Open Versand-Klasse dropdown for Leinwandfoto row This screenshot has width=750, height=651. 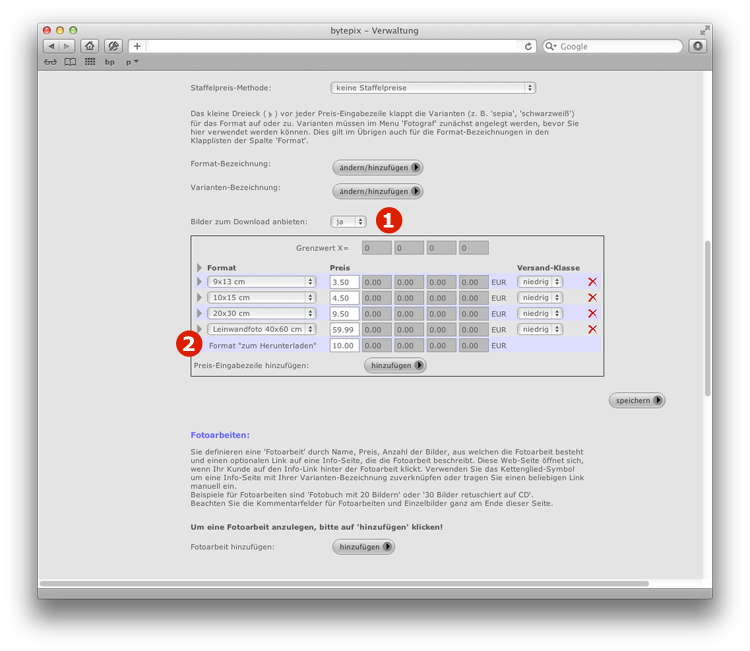coord(540,329)
